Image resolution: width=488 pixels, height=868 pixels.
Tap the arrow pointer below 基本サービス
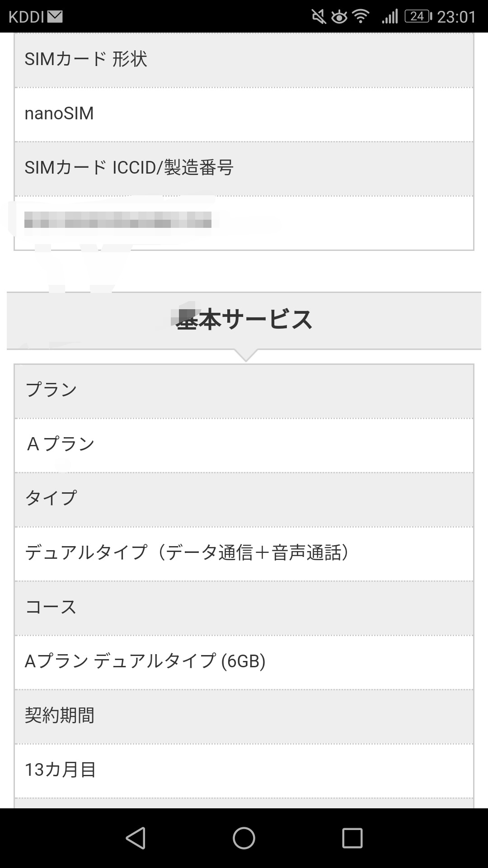pos(245,356)
